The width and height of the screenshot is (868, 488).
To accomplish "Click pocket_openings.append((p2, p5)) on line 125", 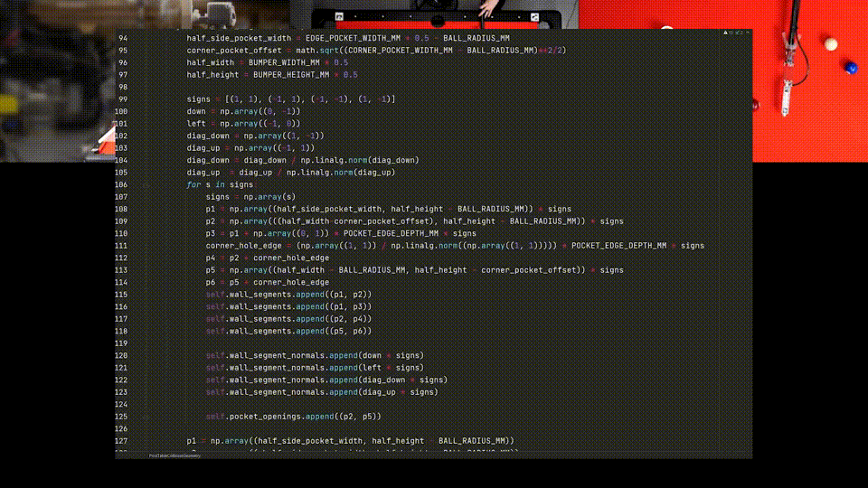I will tap(306, 417).
